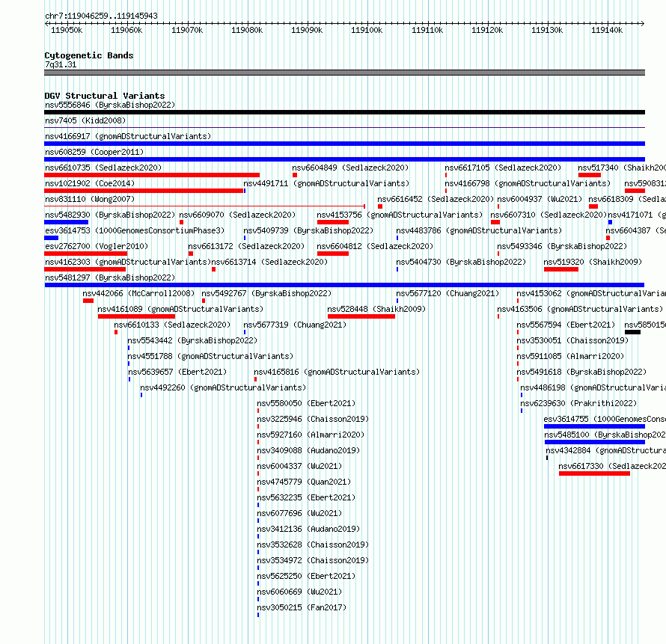This screenshot has height=644, width=666.
Task: Click nsv5567594 (Ebert2021) label
Action: pos(566,325)
